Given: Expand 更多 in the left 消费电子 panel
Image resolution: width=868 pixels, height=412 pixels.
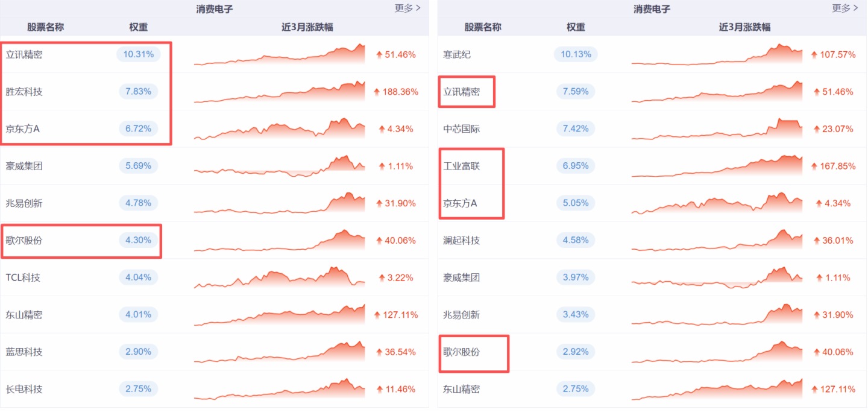Looking at the screenshot, I should pos(407,8).
